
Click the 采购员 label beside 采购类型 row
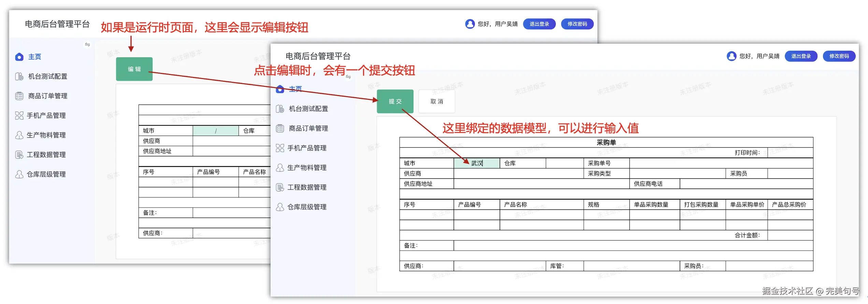click(x=747, y=173)
